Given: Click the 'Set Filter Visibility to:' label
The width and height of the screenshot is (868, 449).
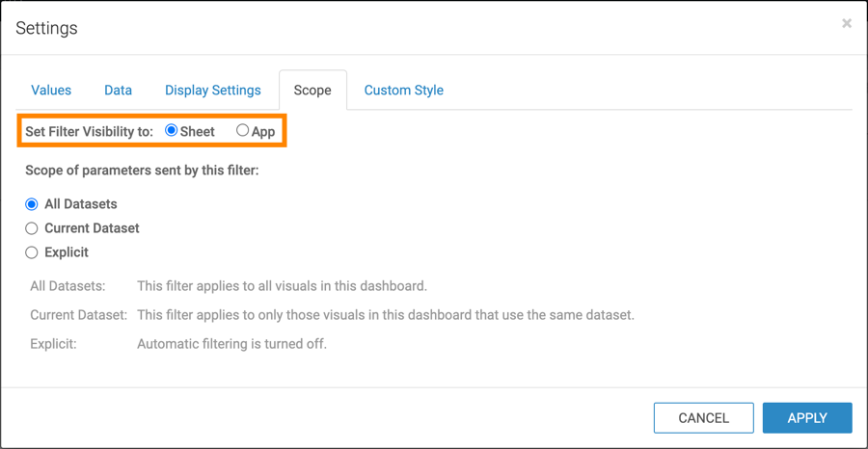Looking at the screenshot, I should click(89, 131).
